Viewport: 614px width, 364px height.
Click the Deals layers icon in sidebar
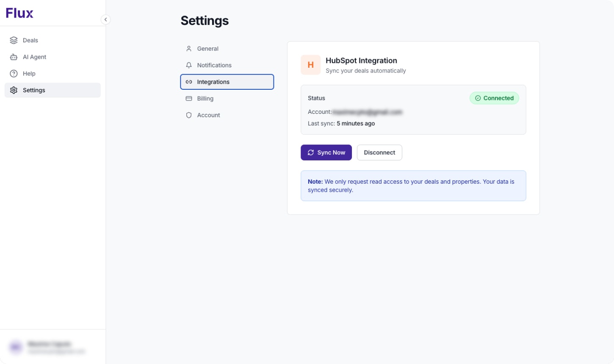(14, 40)
